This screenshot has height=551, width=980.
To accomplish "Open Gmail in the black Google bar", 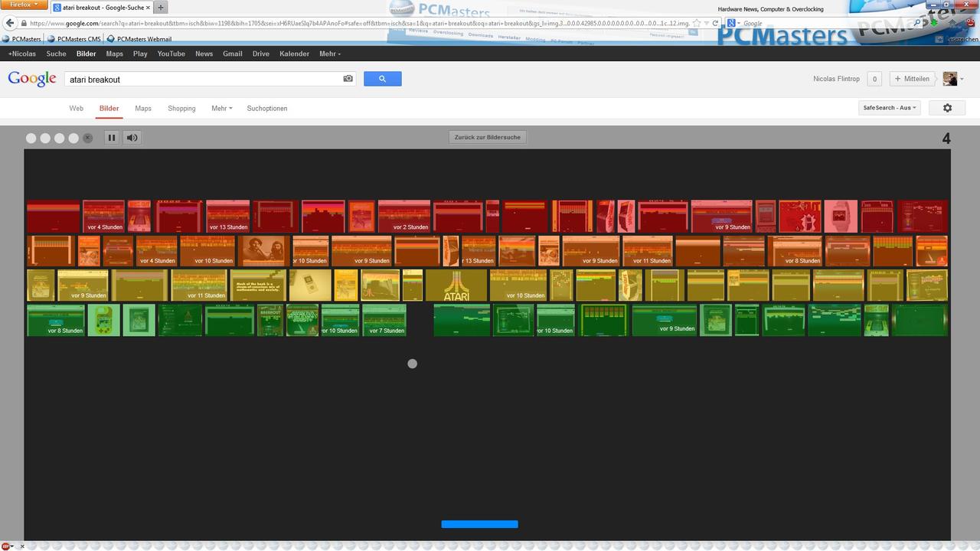I will coord(233,54).
